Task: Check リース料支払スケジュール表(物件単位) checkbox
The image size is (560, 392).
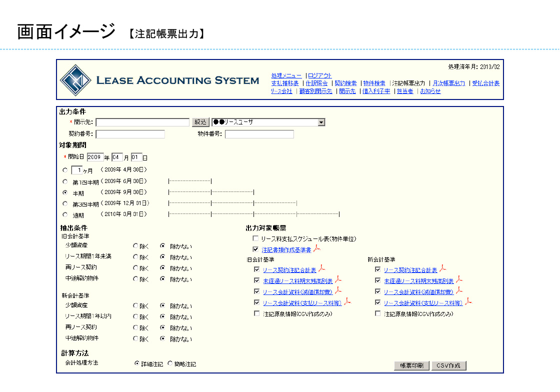Action: [255, 238]
